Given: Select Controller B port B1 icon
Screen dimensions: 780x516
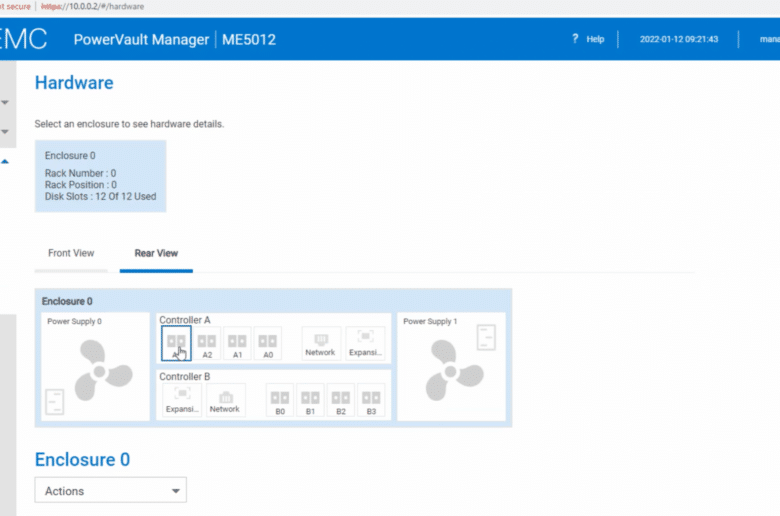Looking at the screenshot, I should tap(310, 400).
